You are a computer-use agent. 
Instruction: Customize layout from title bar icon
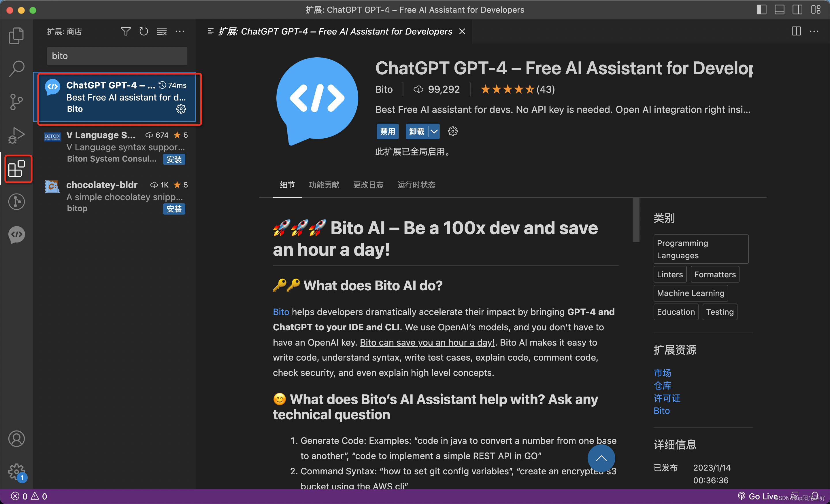816,10
